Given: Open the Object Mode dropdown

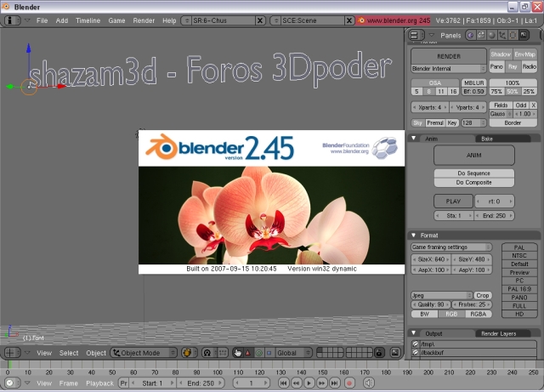Looking at the screenshot, I should tap(144, 353).
